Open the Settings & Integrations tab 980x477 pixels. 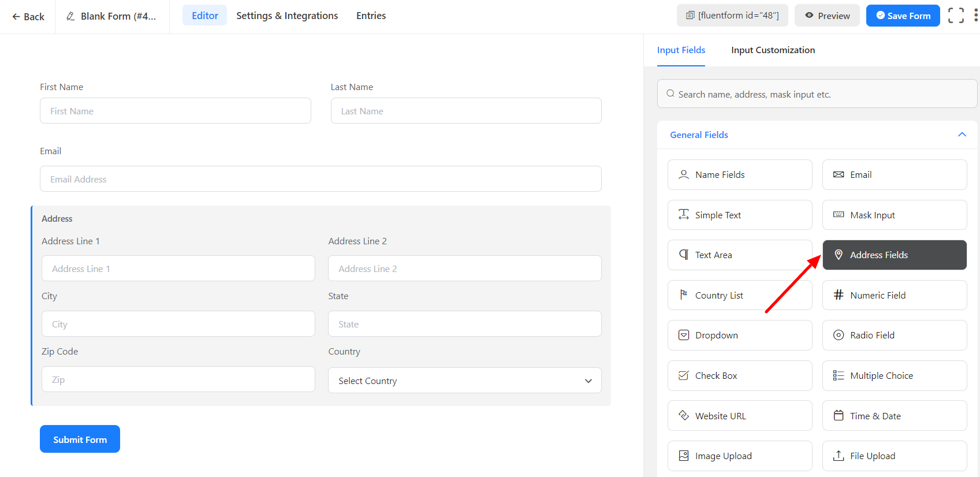coord(287,16)
